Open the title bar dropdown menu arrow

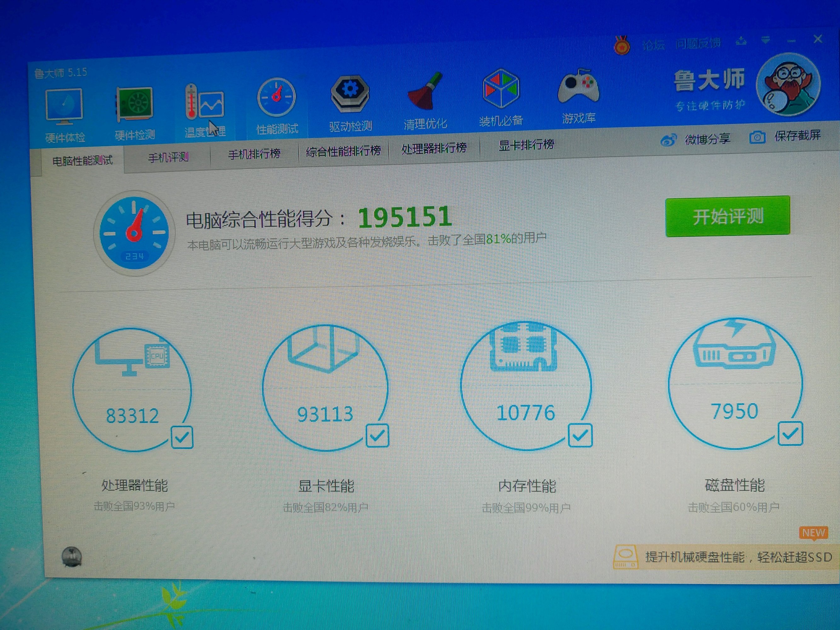pos(766,40)
